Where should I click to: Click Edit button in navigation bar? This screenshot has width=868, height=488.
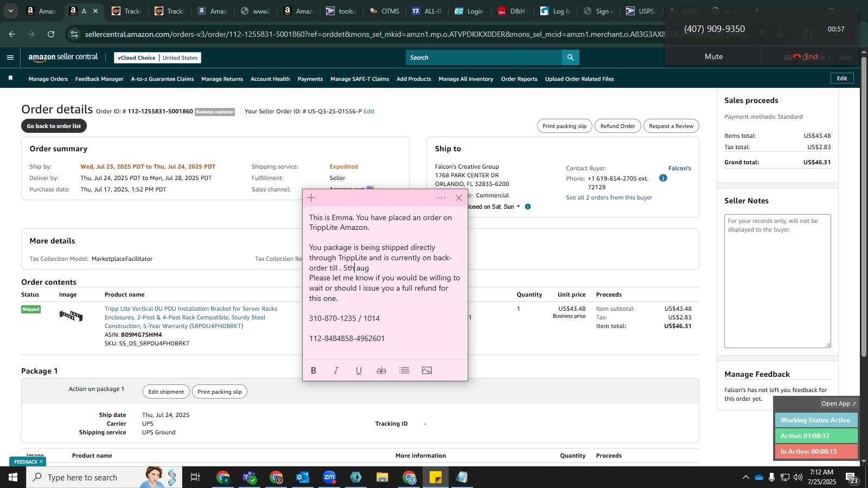pyautogui.click(x=842, y=79)
